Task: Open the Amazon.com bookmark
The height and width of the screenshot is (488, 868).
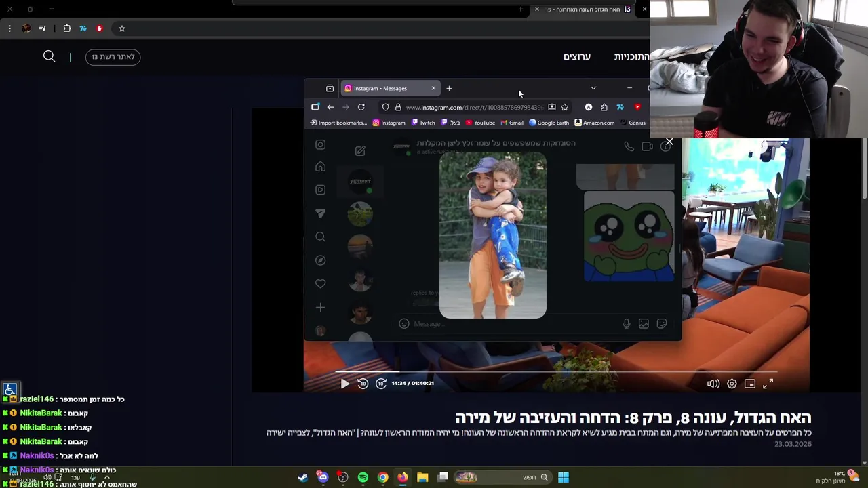Action: (x=594, y=123)
